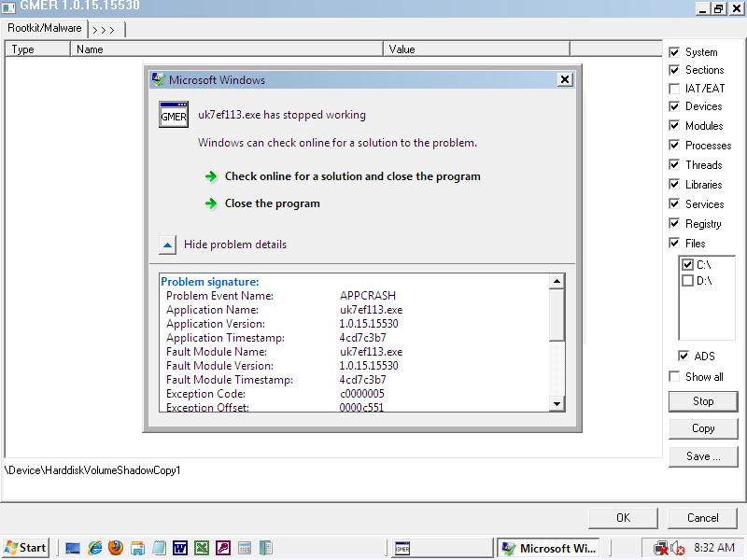Open the notepad icon in quick launch
Image resolution: width=747 pixels, height=560 pixels.
(159, 548)
